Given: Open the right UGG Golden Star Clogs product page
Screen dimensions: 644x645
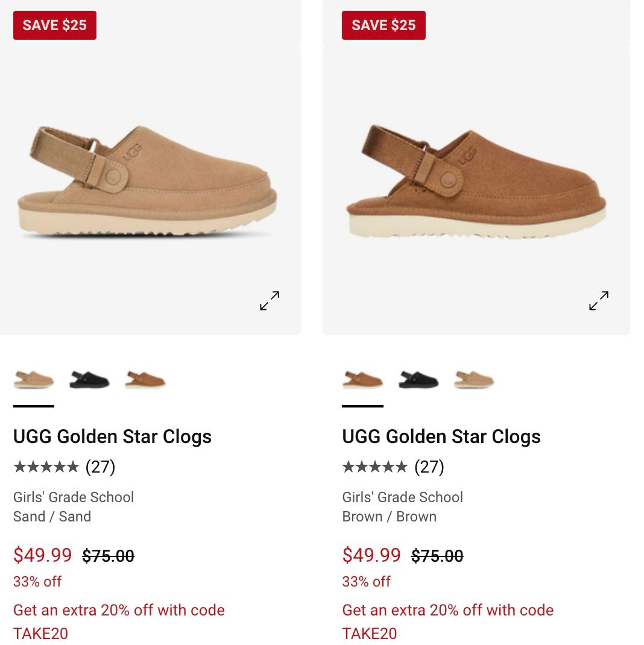Looking at the screenshot, I should pos(441,436).
